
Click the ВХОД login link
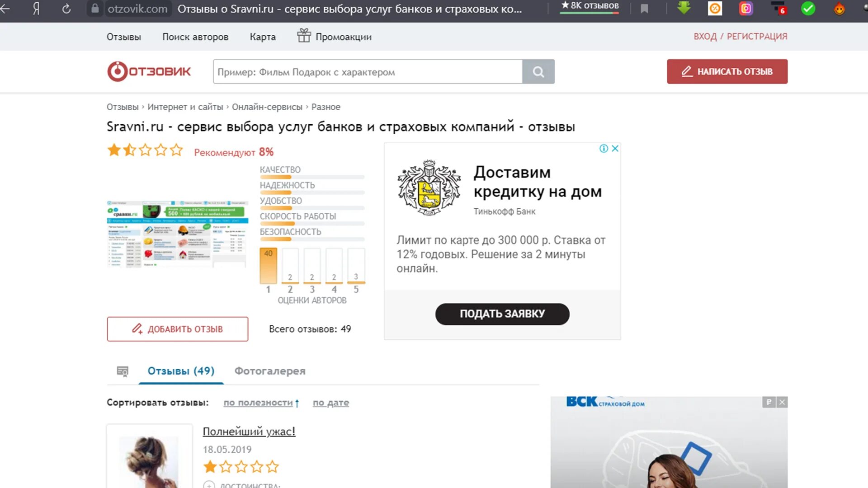pos(705,37)
